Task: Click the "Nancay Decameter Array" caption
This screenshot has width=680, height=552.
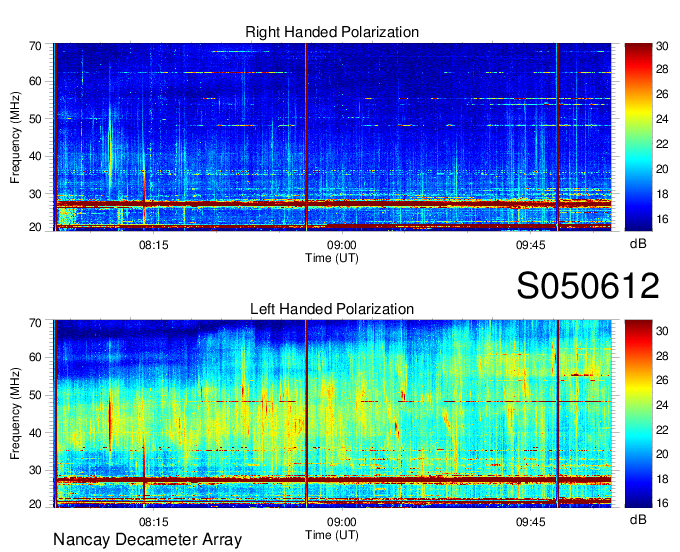Action: tap(147, 540)
